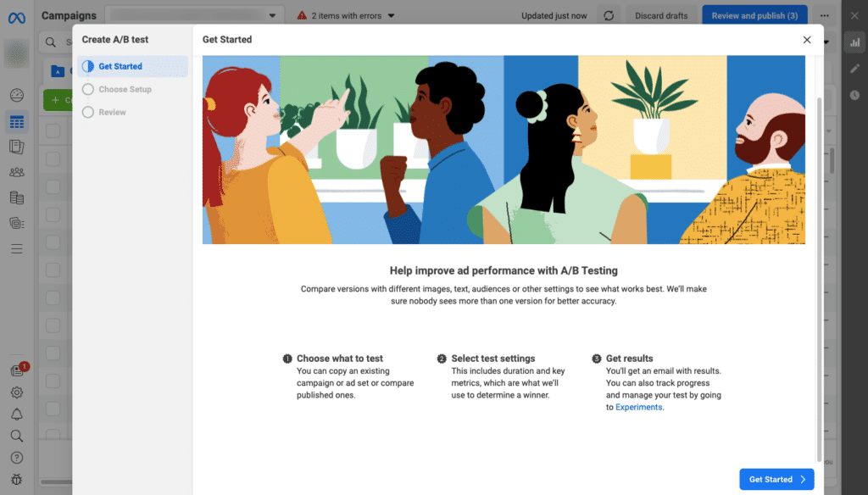Click the refresh icon next to Updated just now
The height and width of the screenshot is (495, 868).
(x=609, y=15)
